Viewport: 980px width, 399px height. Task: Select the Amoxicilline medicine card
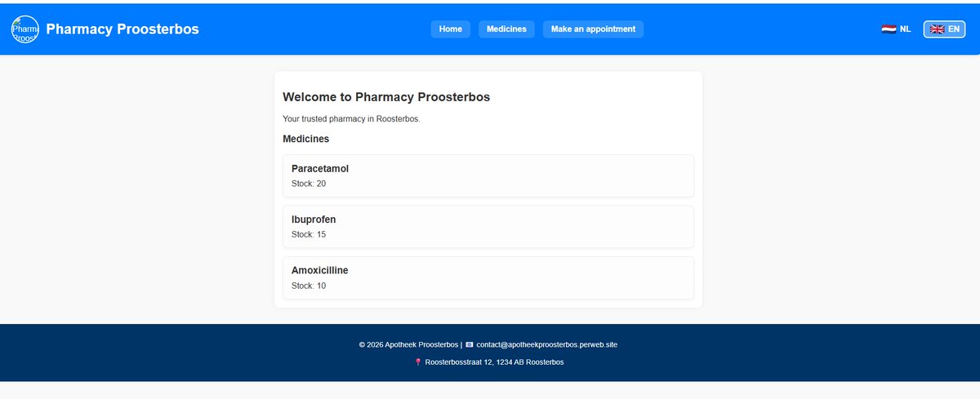coord(488,277)
